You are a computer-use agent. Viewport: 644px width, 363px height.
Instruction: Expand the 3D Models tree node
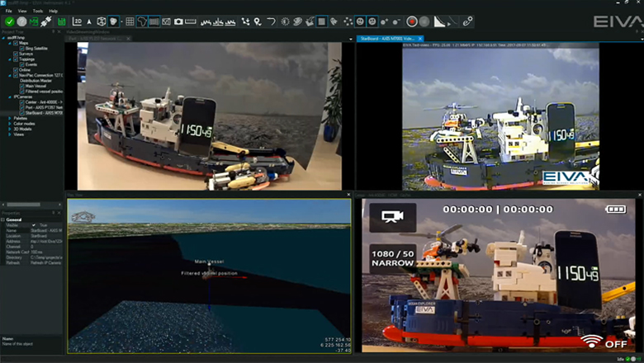10,129
